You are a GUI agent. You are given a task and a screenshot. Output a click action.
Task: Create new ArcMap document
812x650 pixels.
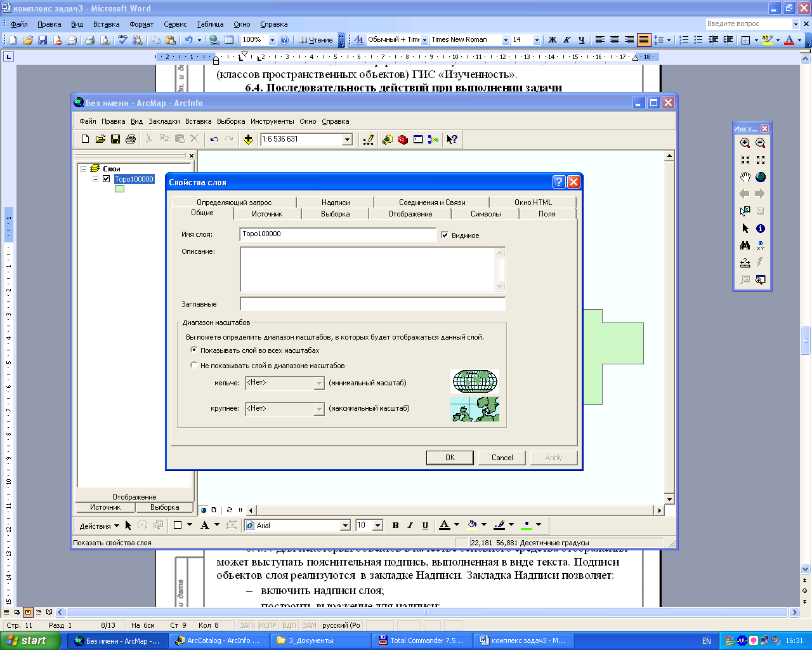tap(85, 139)
